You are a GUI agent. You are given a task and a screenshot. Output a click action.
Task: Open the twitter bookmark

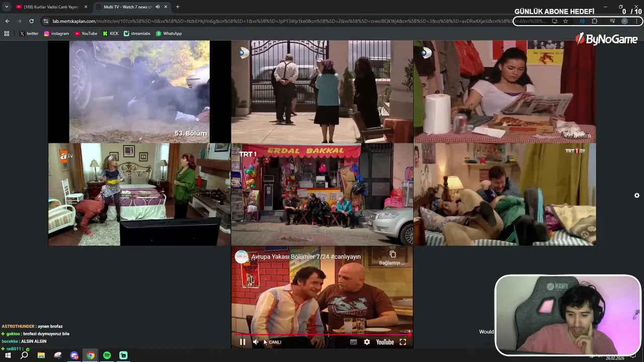point(29,34)
